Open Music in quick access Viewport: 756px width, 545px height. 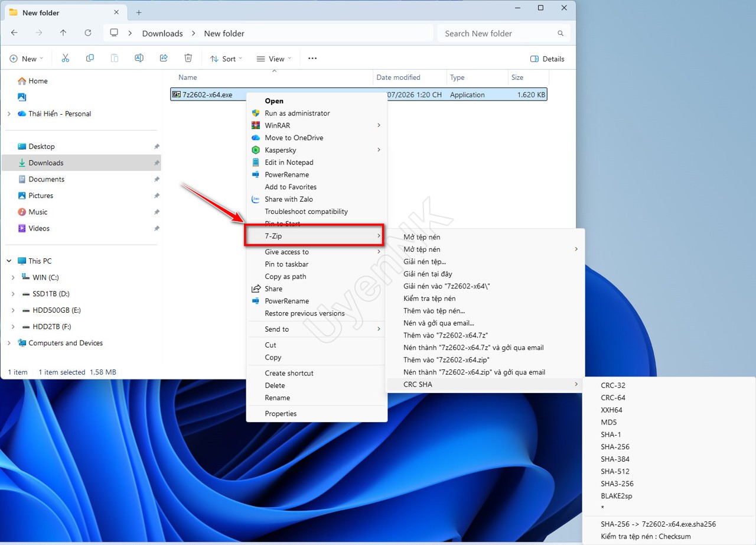[38, 212]
